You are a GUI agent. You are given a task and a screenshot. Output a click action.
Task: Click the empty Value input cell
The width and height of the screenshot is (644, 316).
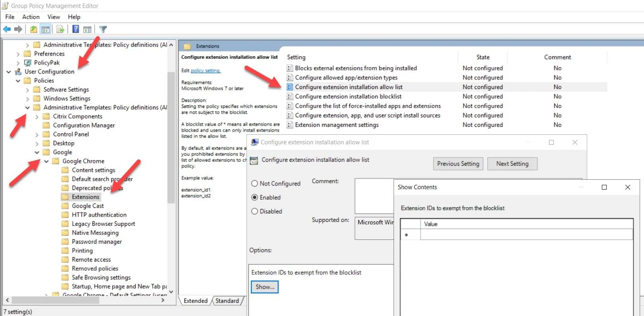(x=526, y=235)
